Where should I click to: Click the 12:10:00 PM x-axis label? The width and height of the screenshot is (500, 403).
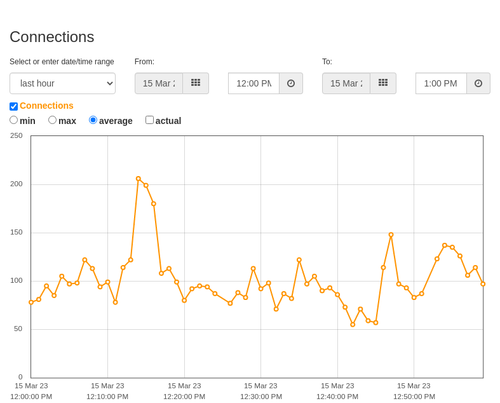coord(107,397)
